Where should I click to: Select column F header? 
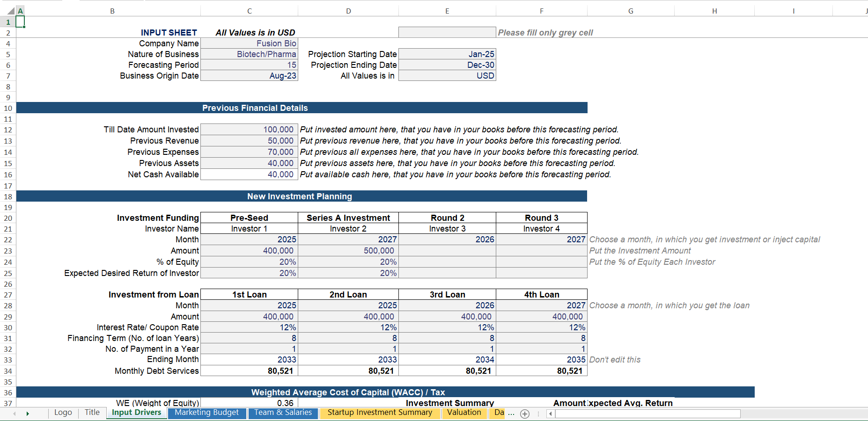pos(542,11)
